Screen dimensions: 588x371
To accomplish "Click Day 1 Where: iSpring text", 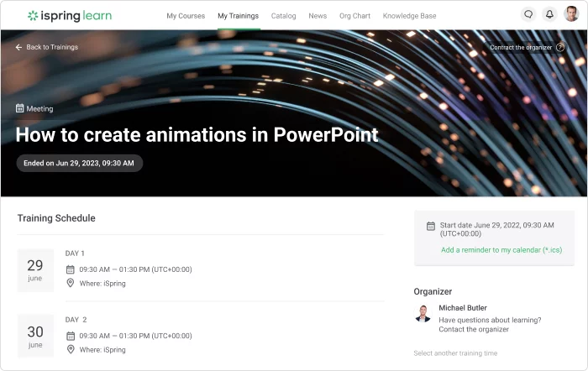I will [x=102, y=284].
